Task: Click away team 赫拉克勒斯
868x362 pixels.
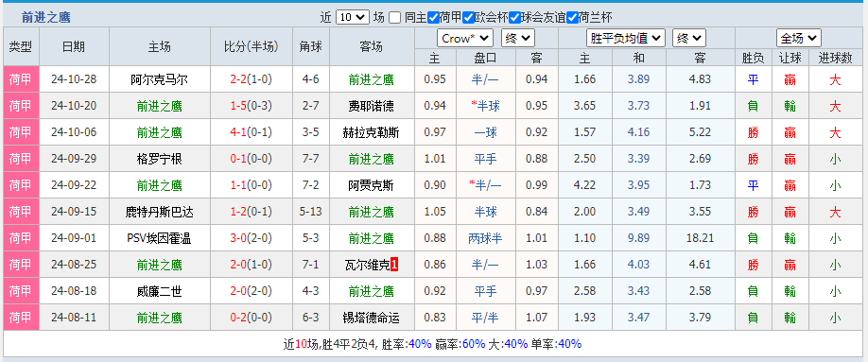Action: pos(372,133)
